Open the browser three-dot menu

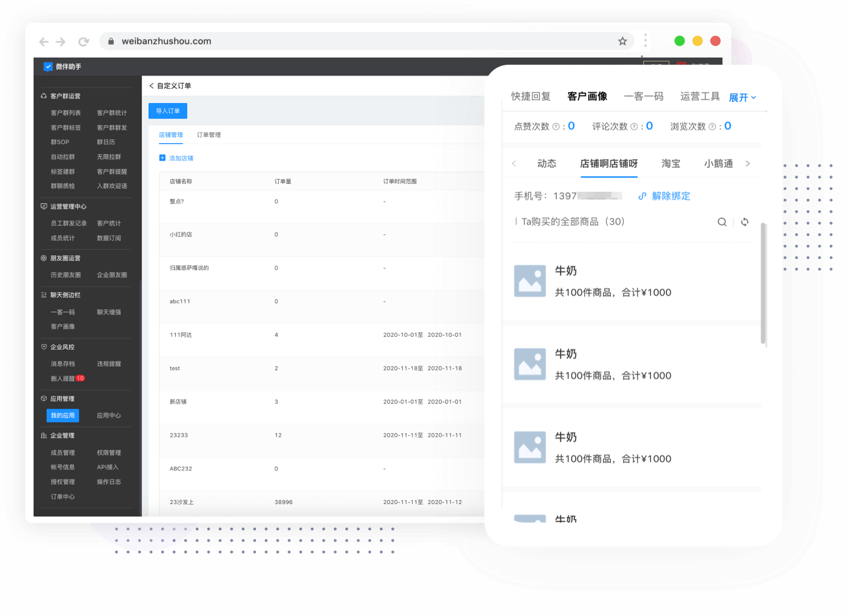coord(645,40)
